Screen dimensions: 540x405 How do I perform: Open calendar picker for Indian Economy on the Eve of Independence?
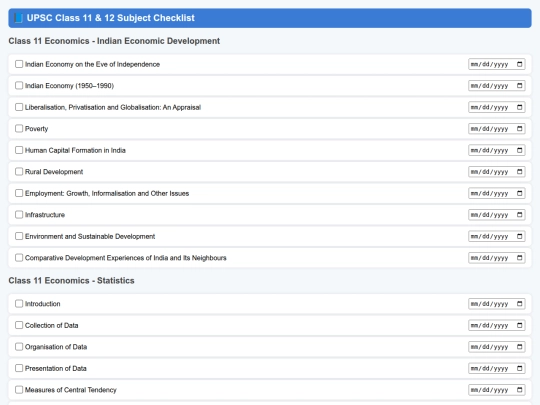(x=520, y=64)
